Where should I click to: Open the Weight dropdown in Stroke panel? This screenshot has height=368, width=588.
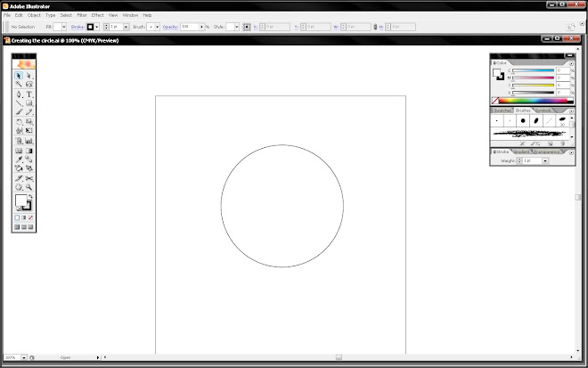pos(545,160)
